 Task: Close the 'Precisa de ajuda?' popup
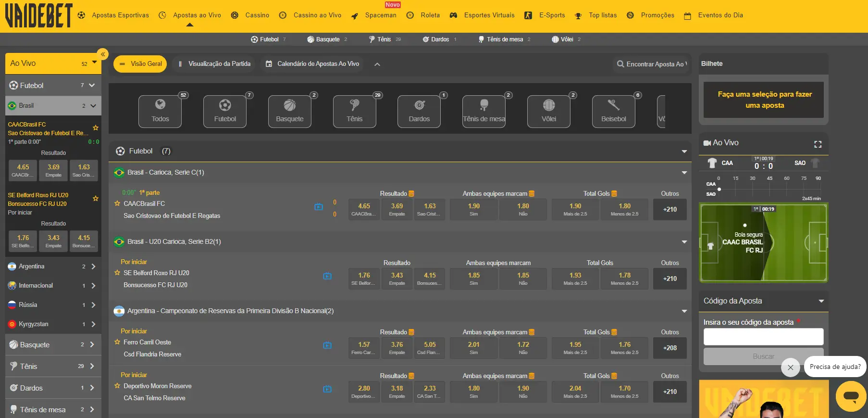coord(791,367)
